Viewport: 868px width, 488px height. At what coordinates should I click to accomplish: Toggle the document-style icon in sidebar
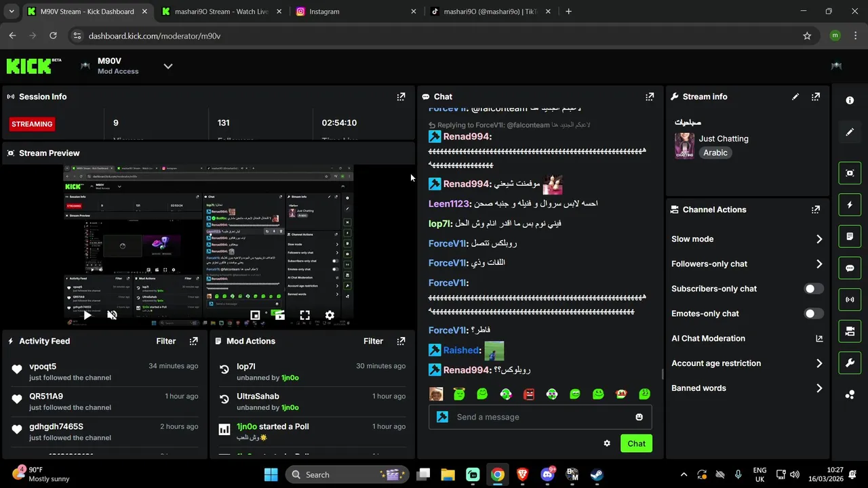[x=850, y=237]
